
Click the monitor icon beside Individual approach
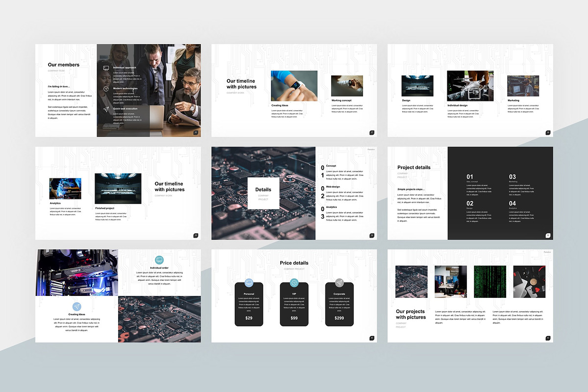106,68
